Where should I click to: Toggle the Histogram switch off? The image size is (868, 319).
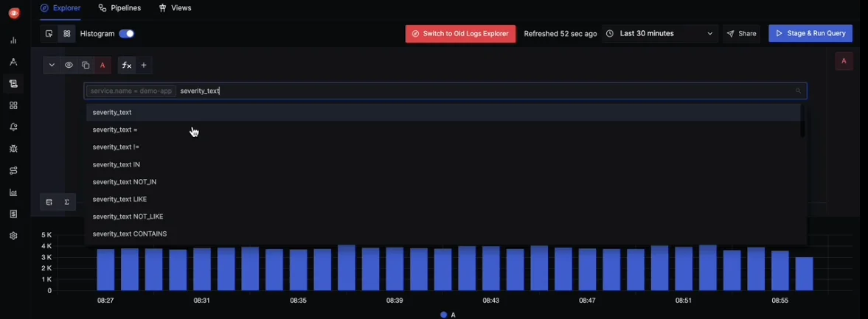[x=126, y=34]
